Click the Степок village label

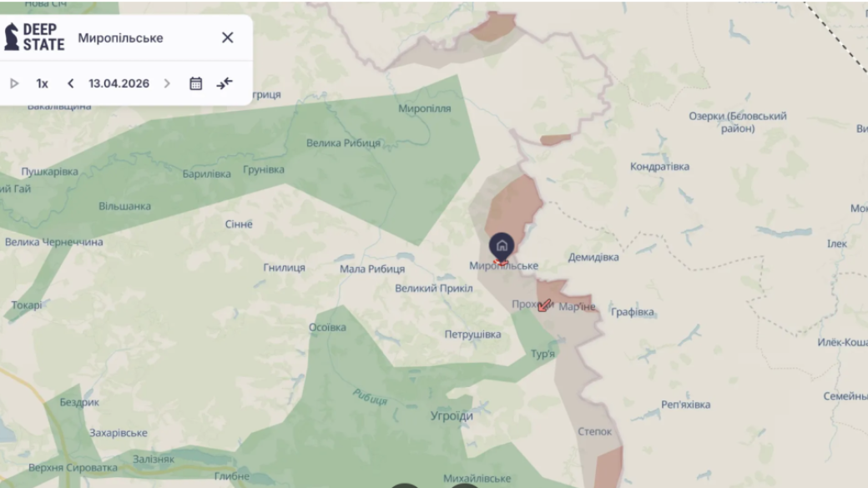coord(594,431)
